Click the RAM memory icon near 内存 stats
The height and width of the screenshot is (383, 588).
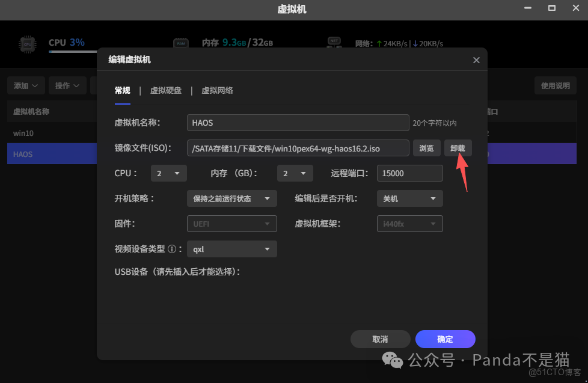tap(181, 44)
